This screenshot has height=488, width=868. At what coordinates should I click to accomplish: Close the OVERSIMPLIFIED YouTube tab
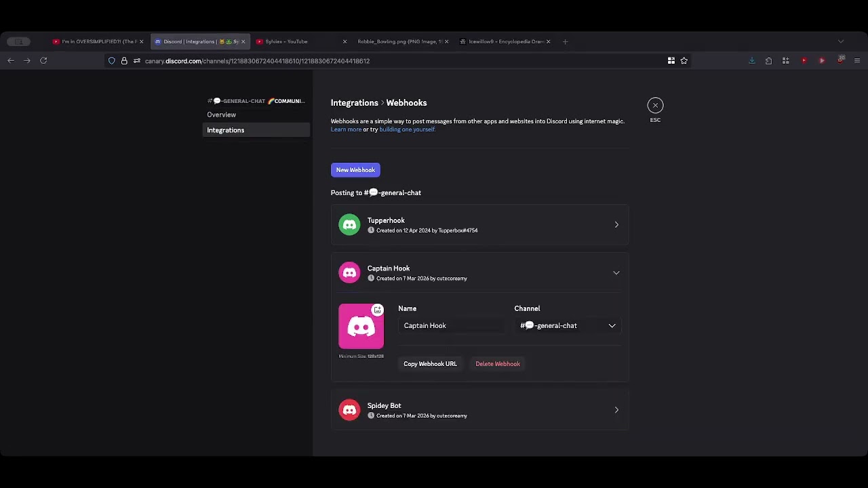pyautogui.click(x=141, y=41)
